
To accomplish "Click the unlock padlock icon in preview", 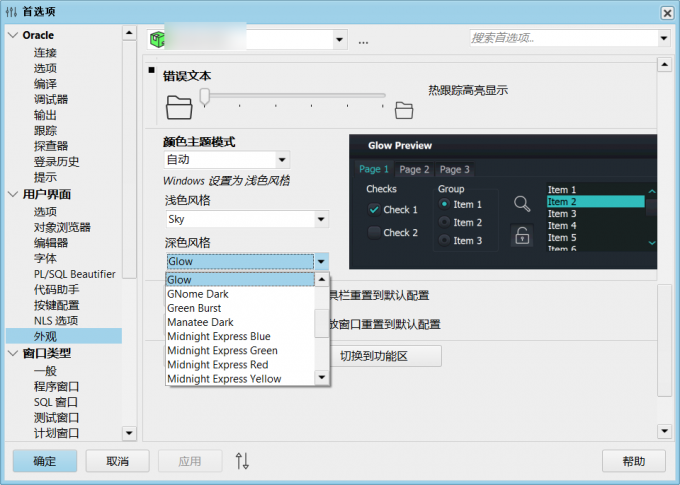I will pyautogui.click(x=522, y=236).
